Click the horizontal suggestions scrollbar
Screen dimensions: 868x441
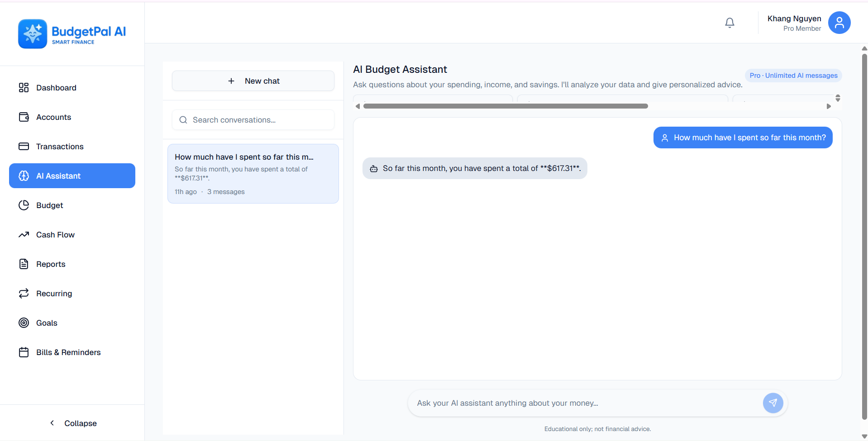(x=505, y=106)
